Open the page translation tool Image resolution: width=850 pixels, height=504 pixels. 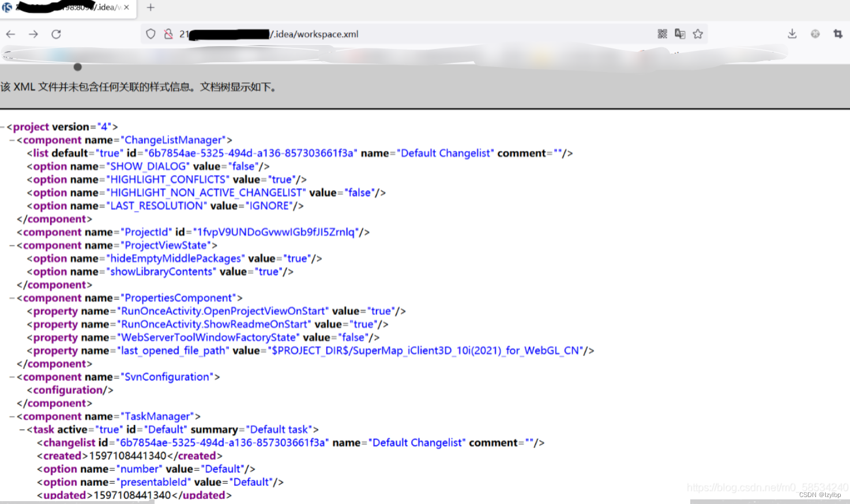(x=680, y=33)
